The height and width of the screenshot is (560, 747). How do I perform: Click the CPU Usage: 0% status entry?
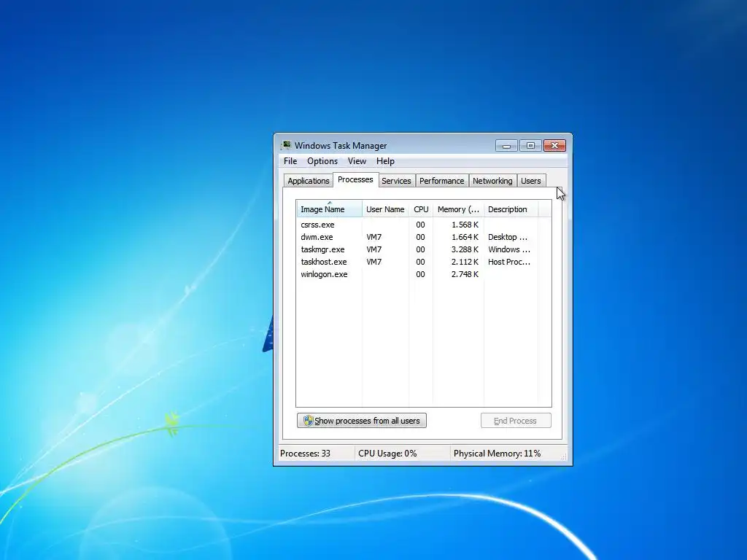coord(387,454)
